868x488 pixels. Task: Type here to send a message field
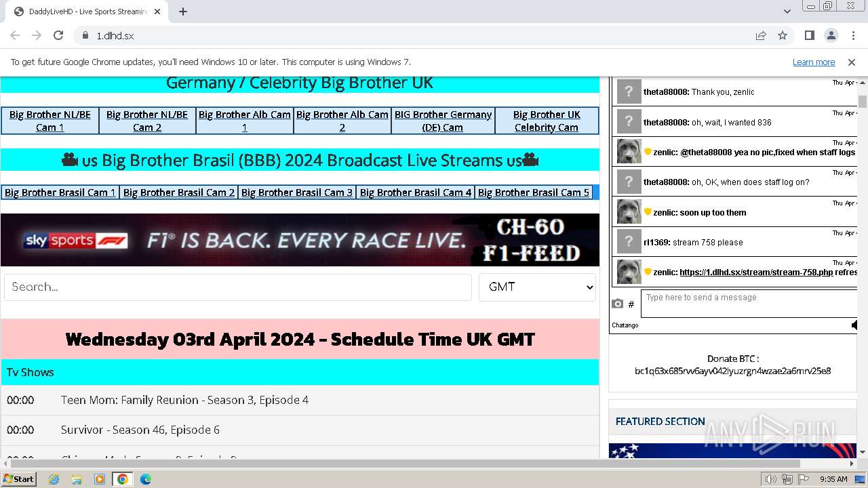[749, 304]
